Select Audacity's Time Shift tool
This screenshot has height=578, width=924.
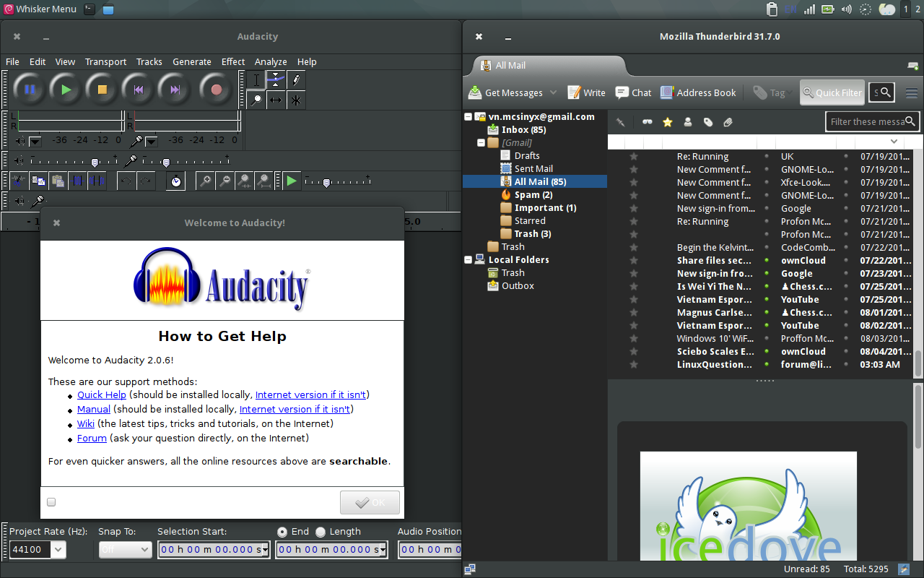pos(276,100)
